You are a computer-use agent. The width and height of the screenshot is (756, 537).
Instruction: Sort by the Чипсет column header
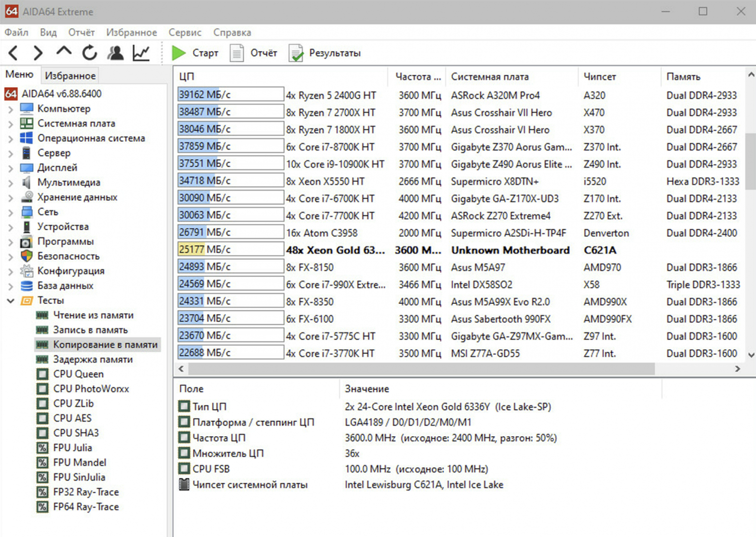(x=619, y=77)
